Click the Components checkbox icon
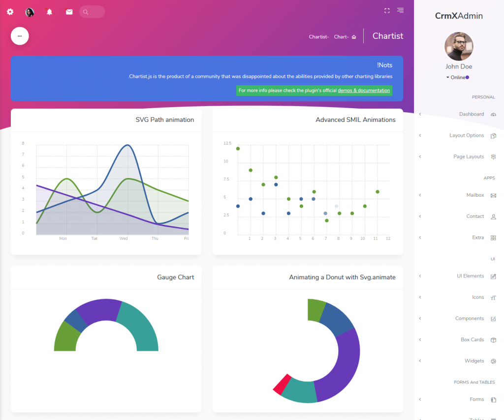Viewport: 504px width, 420px height. (x=493, y=319)
